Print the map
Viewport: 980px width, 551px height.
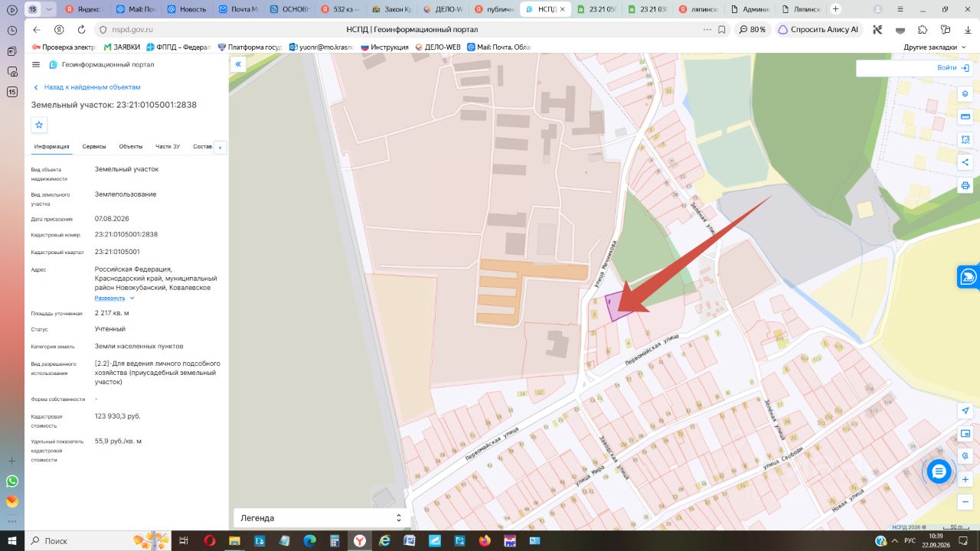(965, 185)
